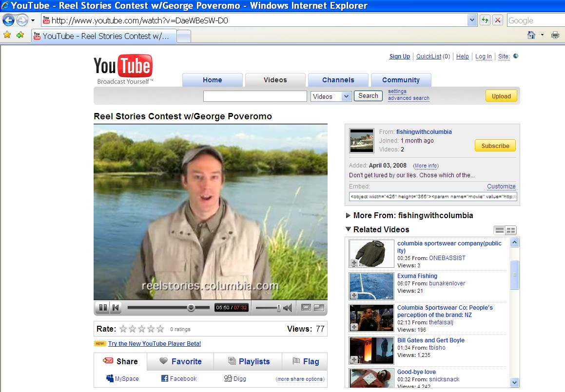Select the embed code text field

tap(433, 197)
